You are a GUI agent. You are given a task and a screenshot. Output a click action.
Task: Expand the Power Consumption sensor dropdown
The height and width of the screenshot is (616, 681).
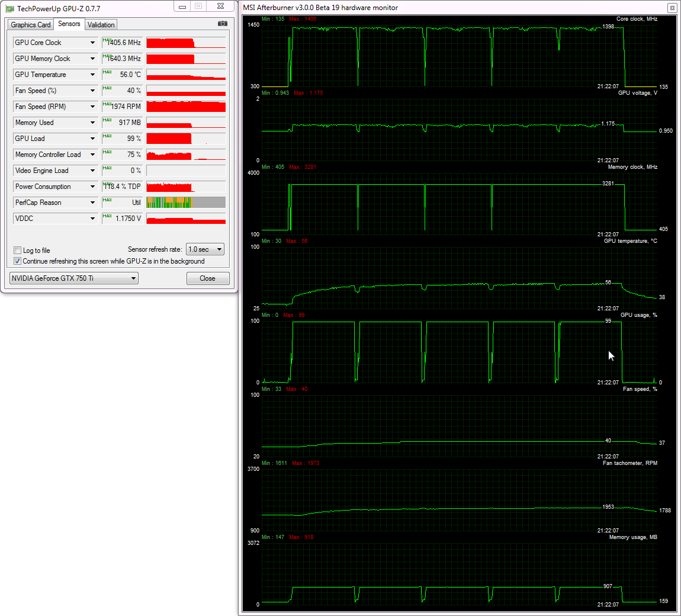coord(92,187)
